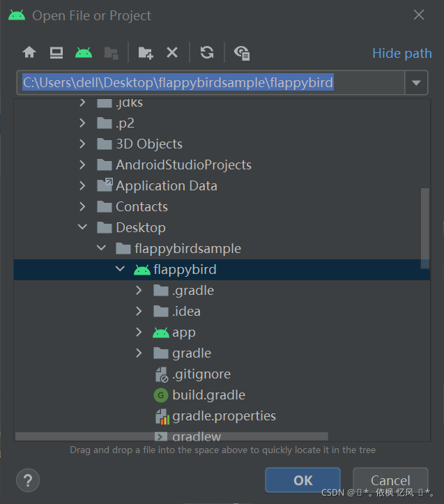Expand the Application Data chevron
Image resolution: width=444 pixels, height=504 pixels.
(82, 185)
